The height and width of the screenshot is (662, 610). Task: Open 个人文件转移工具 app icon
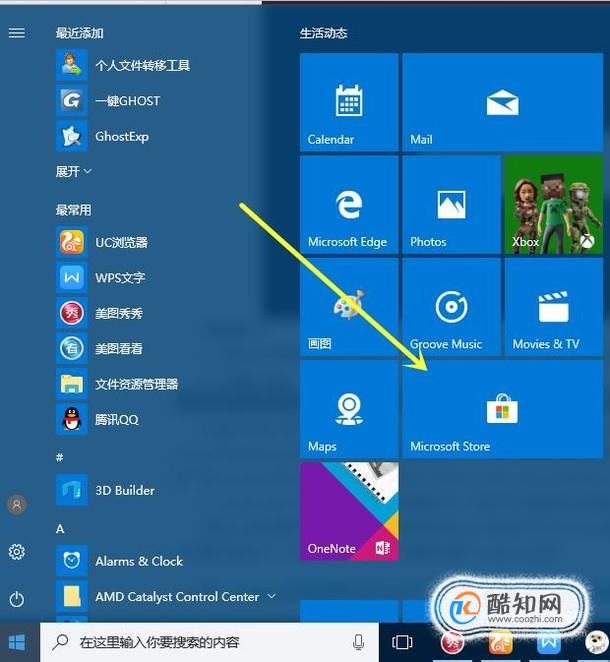pos(72,65)
